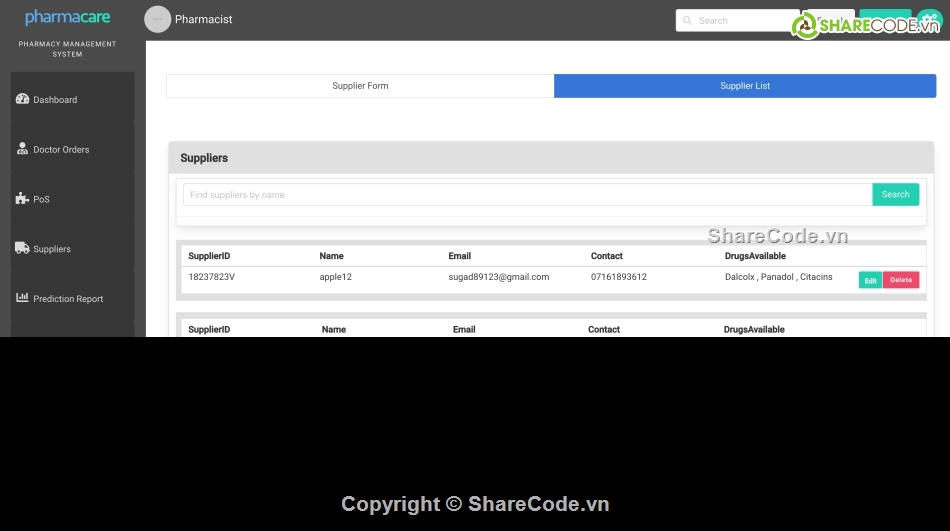This screenshot has height=531, width=950.
Task: Select the PoS puzzle piece icon
Action: coord(22,199)
